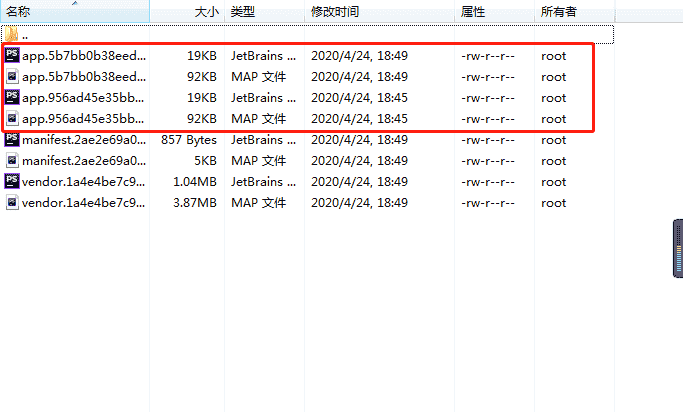Select manifest.2ae2e69a0... filename in 857 Bytes row
The image size is (683, 412).
click(84, 139)
